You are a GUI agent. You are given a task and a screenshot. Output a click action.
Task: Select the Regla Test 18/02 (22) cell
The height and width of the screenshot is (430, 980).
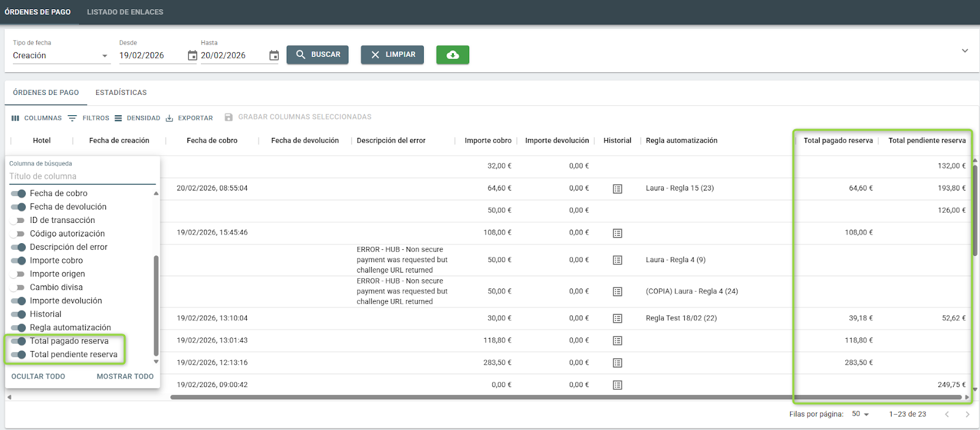pyautogui.click(x=681, y=319)
